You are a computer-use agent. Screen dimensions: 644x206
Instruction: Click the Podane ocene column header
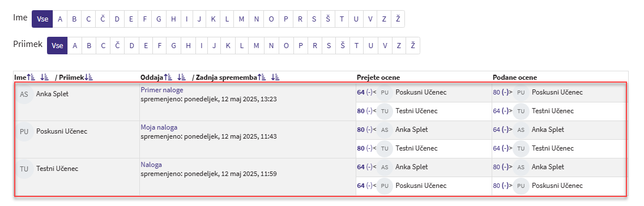pos(515,77)
